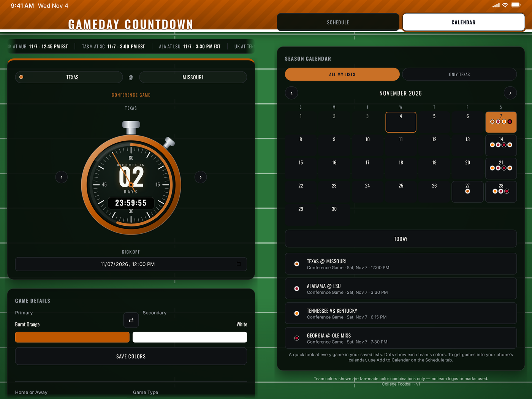Open the Missouri opponent selector

pyautogui.click(x=193, y=77)
